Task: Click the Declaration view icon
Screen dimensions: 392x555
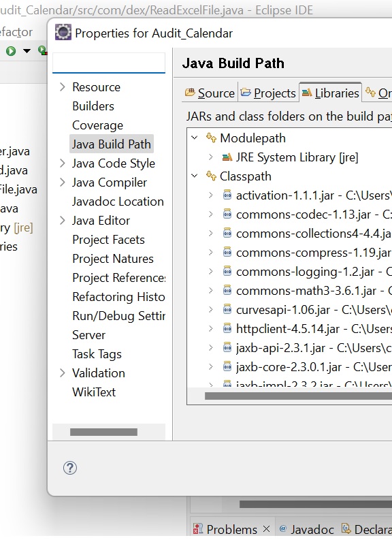Action: pos(346,529)
